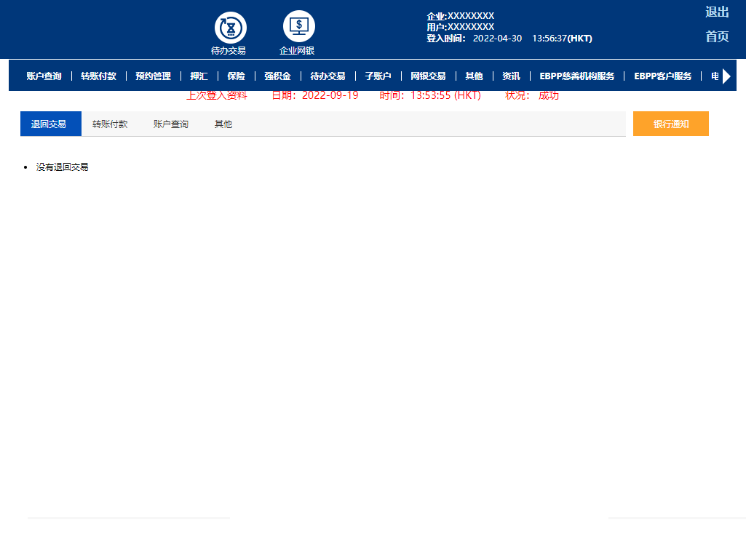Open the 转账付款 menu in navigation bar
The height and width of the screenshot is (560, 746).
(x=98, y=76)
